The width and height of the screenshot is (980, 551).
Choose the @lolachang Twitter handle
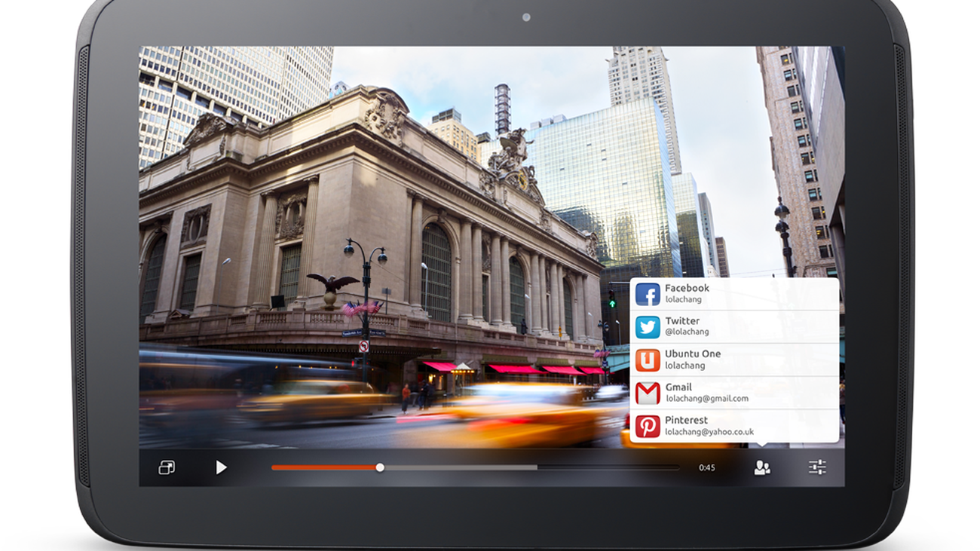[x=687, y=332]
